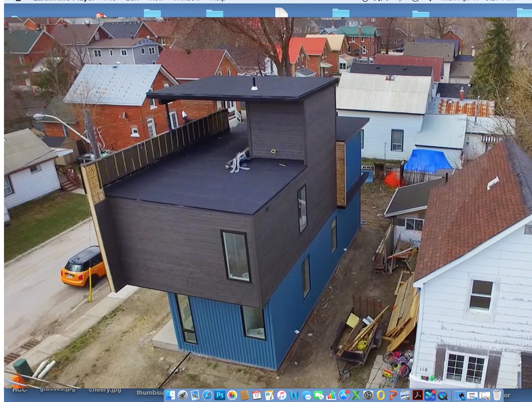Restore minimized Photoshop window from dock

click(x=460, y=396)
